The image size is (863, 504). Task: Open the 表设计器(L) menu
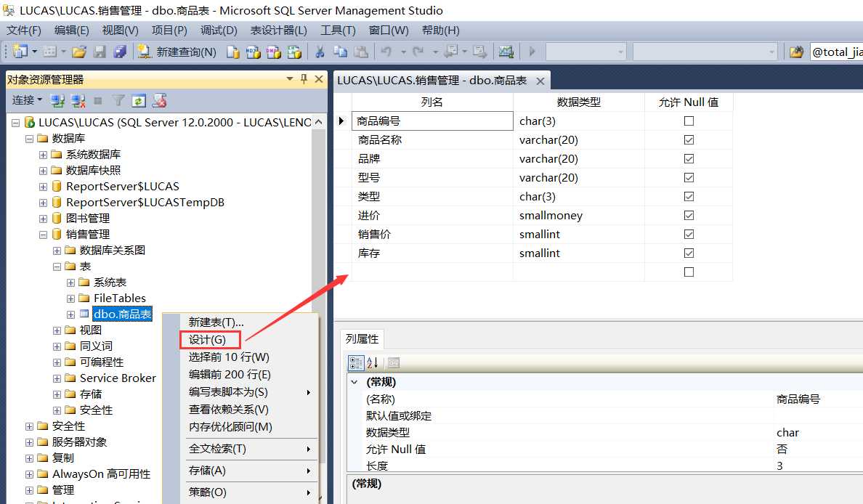click(x=278, y=31)
